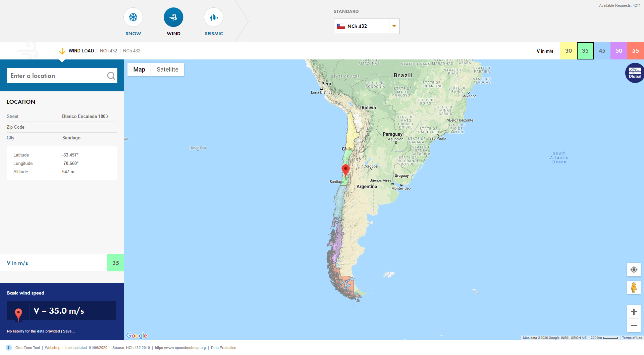The image size is (644, 355).
Task: Select the purple 50 m/s legend swatch
Action: (x=619, y=51)
